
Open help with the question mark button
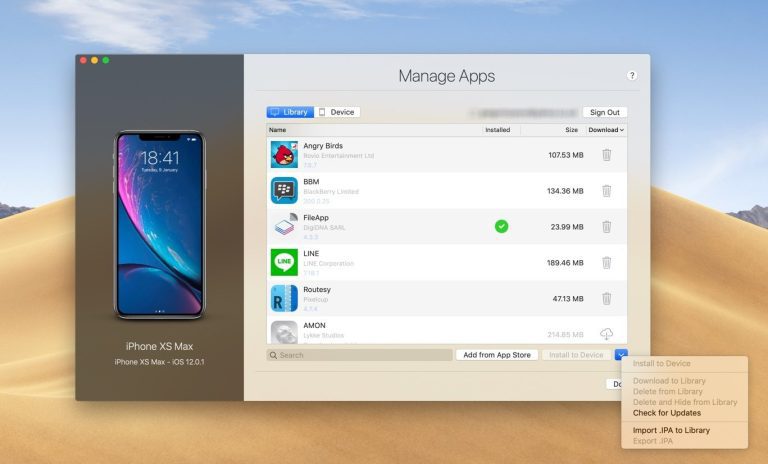point(632,76)
